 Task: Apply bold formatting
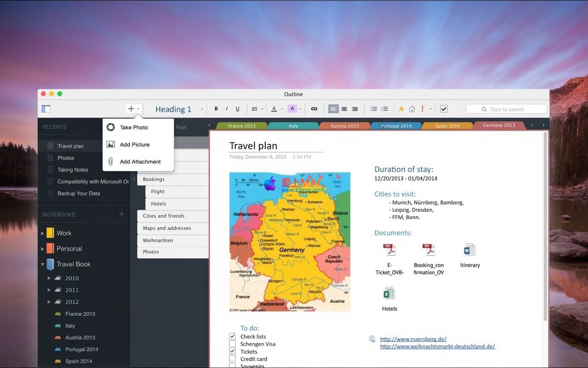pos(216,109)
